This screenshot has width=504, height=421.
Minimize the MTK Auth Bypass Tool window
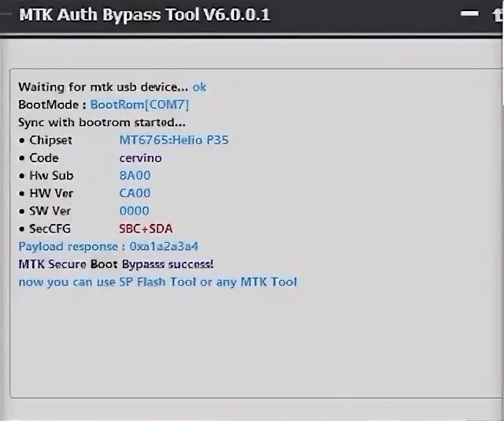click(469, 13)
